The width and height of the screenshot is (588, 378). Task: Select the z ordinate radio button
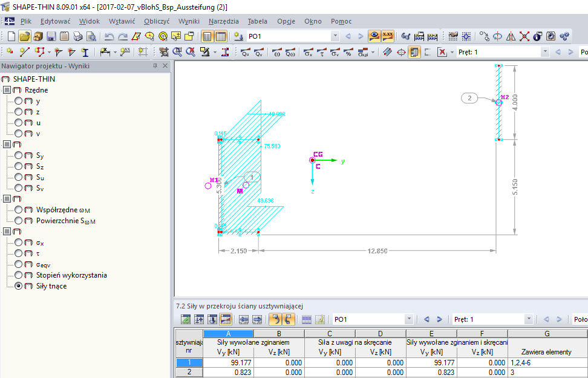[x=18, y=112]
